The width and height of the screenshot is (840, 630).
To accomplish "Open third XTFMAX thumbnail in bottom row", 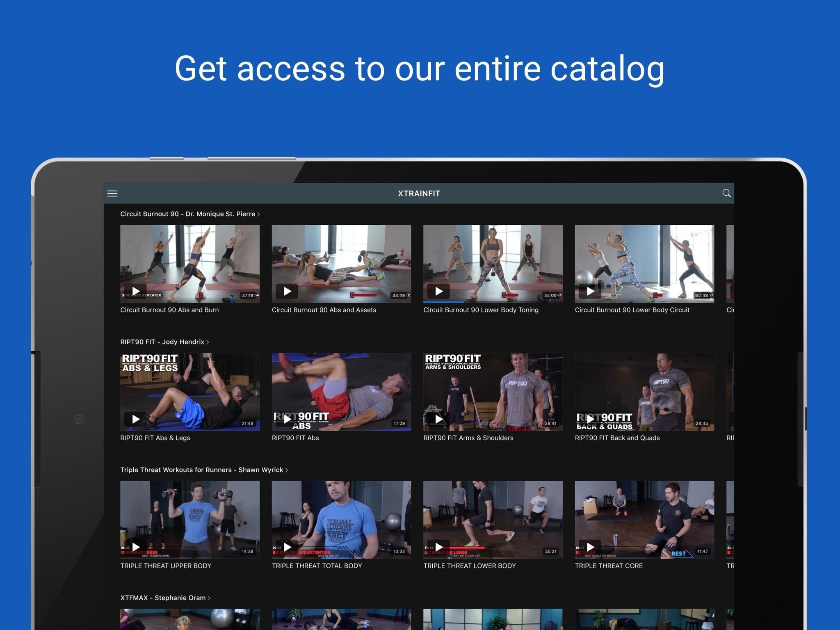I will coord(493,619).
